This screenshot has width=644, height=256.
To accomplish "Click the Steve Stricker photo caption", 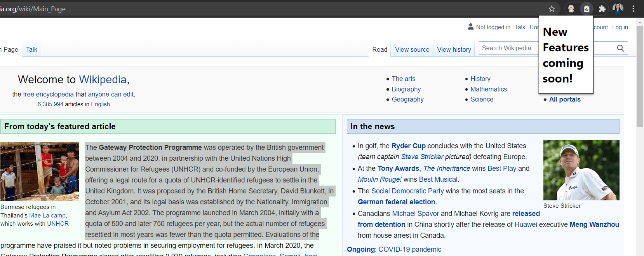I will click(x=562, y=206).
